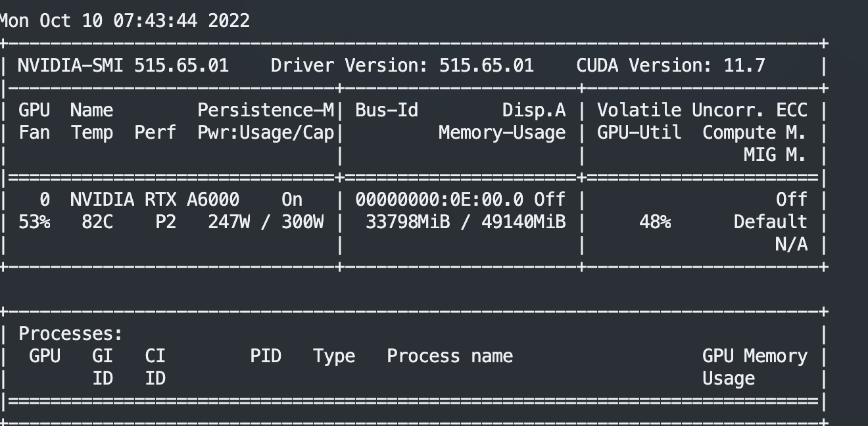868x426 pixels.
Task: Click memory used '33798MiB'
Action: (x=408, y=222)
